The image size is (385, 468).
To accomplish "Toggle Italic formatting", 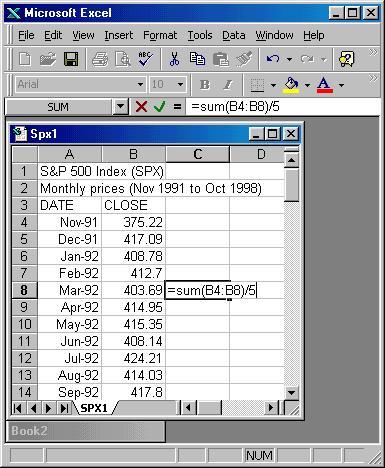I will 228,85.
